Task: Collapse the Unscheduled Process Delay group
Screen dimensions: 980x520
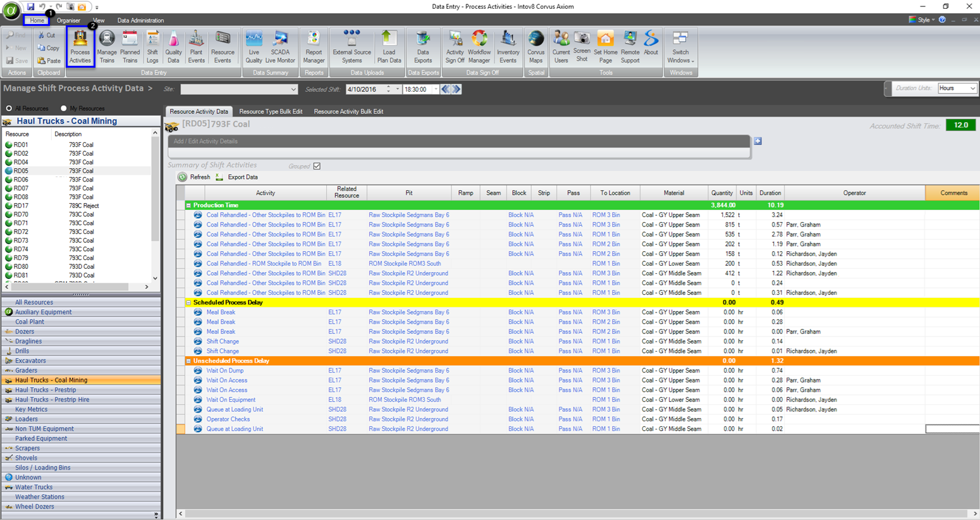Action: pyautogui.click(x=188, y=361)
